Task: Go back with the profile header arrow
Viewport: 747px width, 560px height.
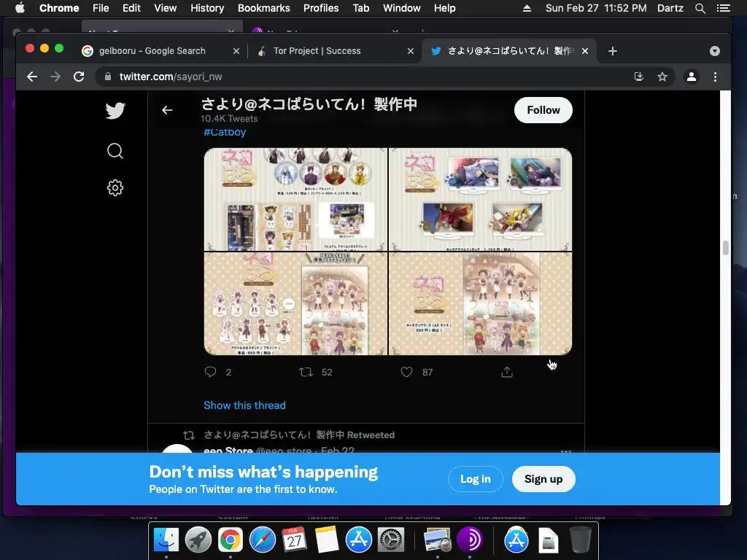Action: point(167,110)
